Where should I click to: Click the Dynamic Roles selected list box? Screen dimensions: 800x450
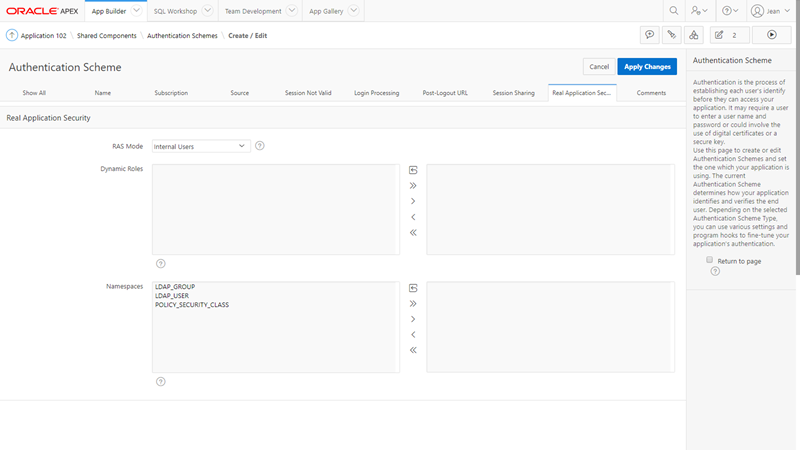click(x=551, y=209)
